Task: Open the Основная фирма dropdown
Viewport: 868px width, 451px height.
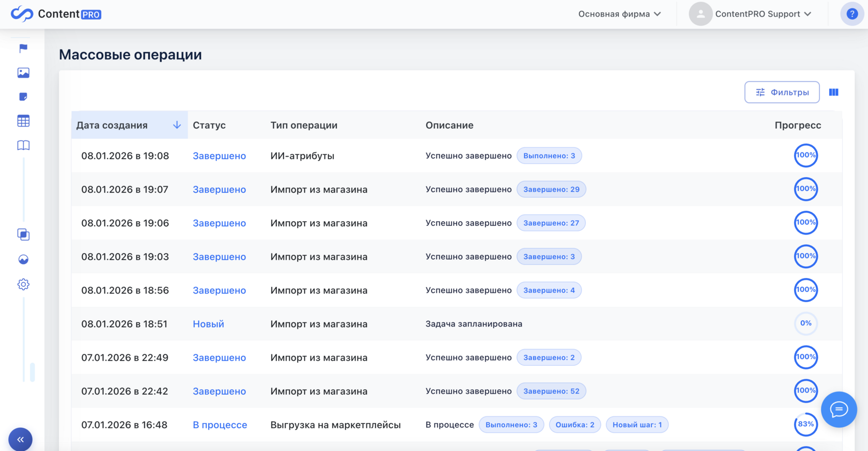Action: (619, 14)
